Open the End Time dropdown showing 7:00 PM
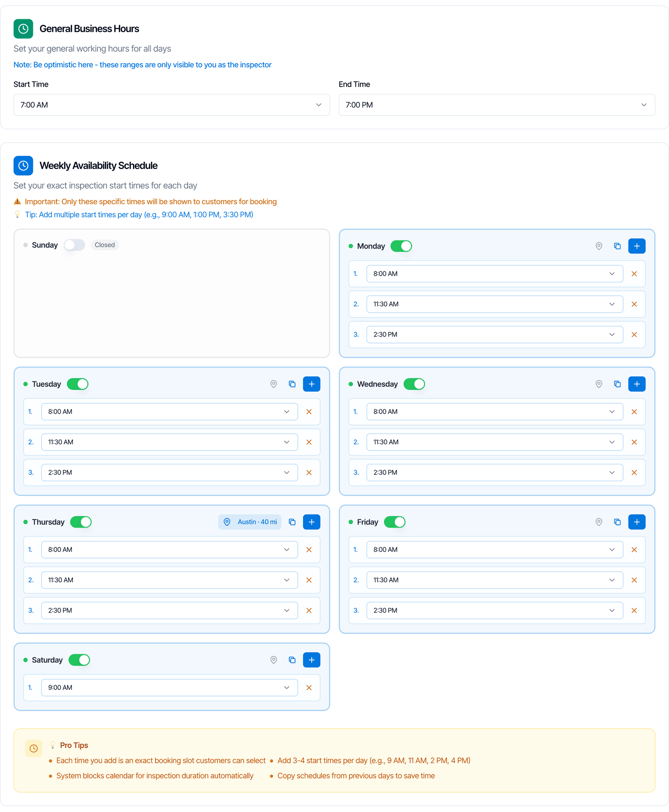The image size is (669, 812). click(497, 105)
